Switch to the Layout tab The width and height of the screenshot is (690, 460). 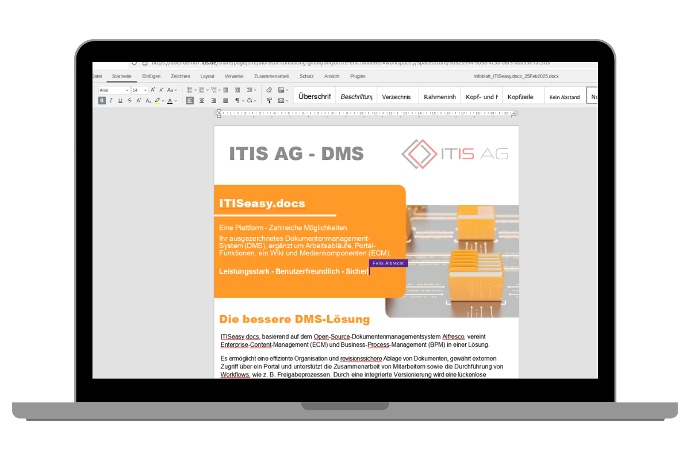[207, 75]
